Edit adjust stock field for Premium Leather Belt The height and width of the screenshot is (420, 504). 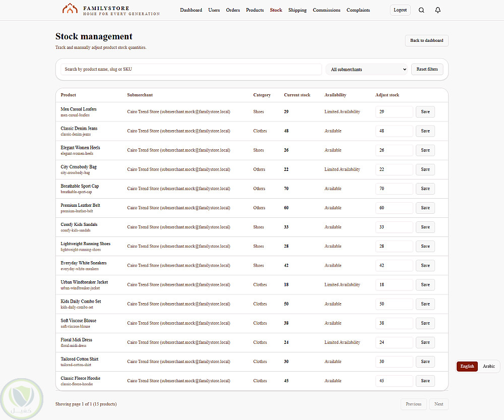[x=394, y=208]
